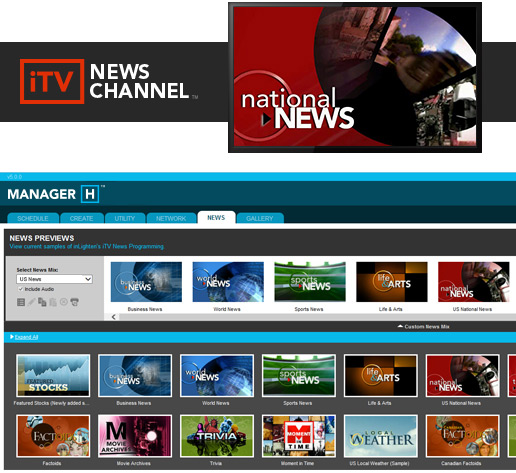Click the iTV logo in the banner
The height and width of the screenshot is (473, 516).
tap(52, 81)
